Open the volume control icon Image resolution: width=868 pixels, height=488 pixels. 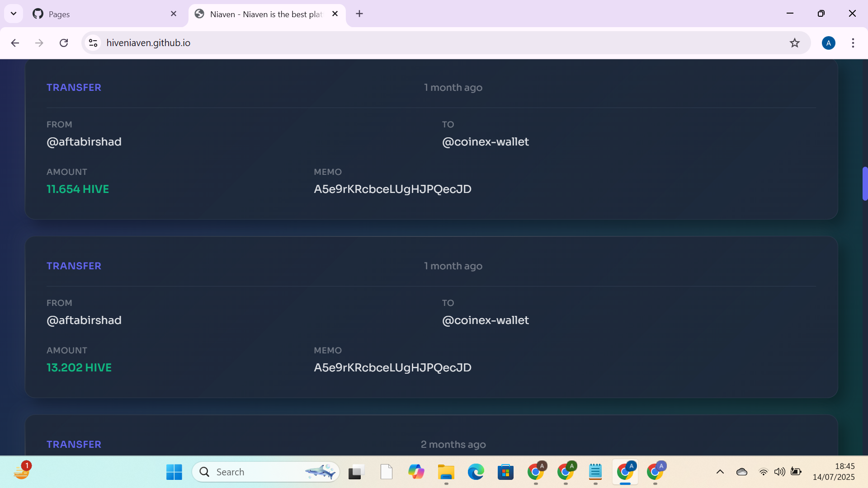click(779, 472)
